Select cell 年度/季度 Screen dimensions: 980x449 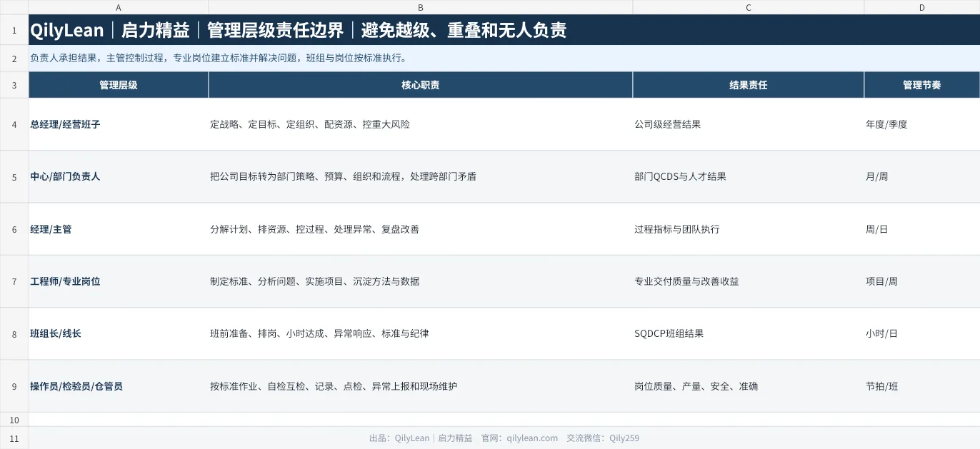pyautogui.click(x=922, y=124)
